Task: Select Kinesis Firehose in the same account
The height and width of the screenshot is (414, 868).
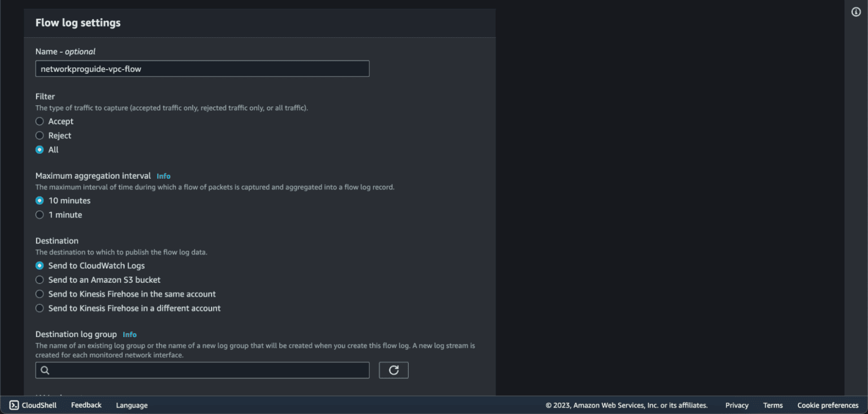Action: coord(40,294)
